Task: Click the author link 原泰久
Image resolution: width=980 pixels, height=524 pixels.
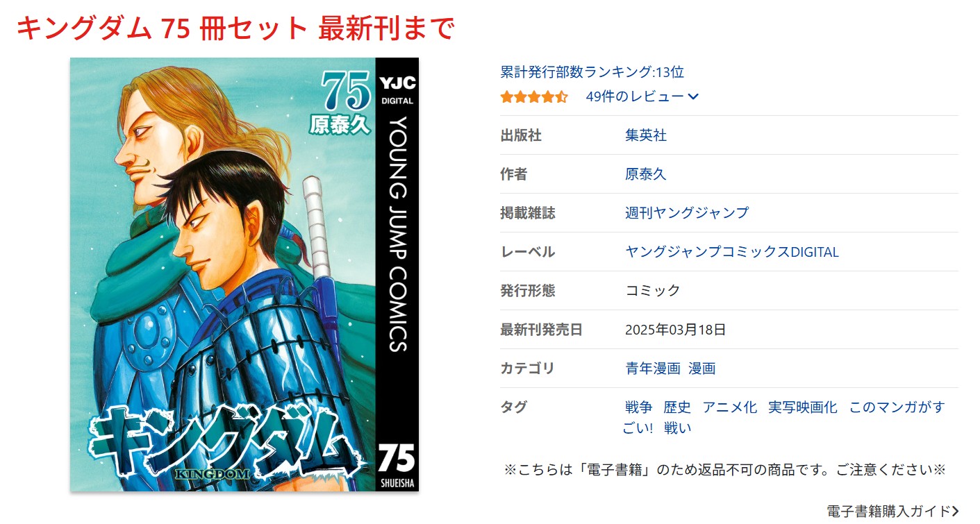Action: (x=646, y=174)
